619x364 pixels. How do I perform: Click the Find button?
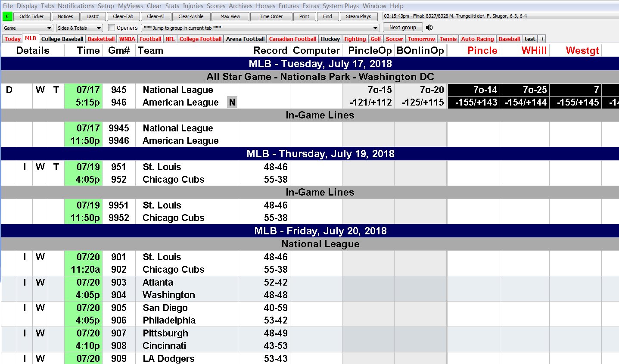click(327, 16)
